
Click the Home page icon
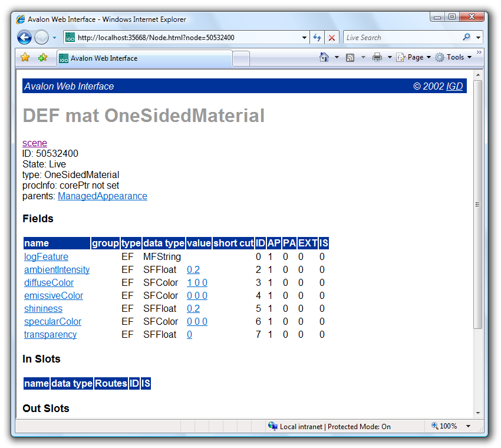[x=324, y=57]
